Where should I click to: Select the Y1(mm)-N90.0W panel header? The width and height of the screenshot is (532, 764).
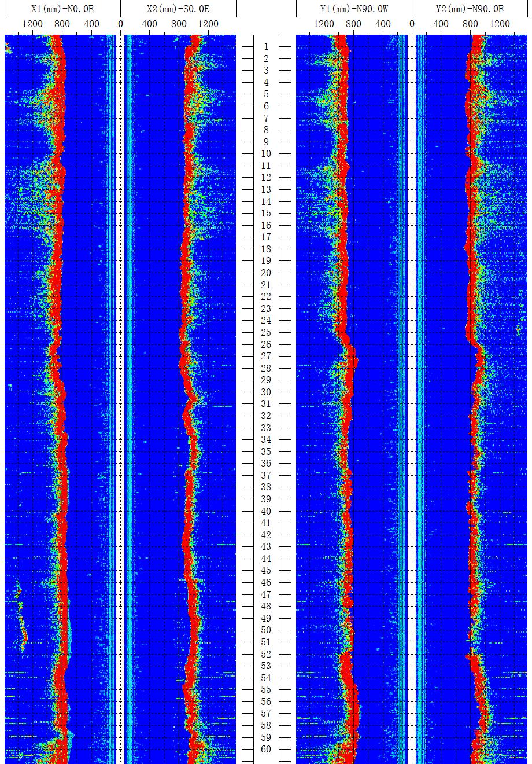coord(354,9)
